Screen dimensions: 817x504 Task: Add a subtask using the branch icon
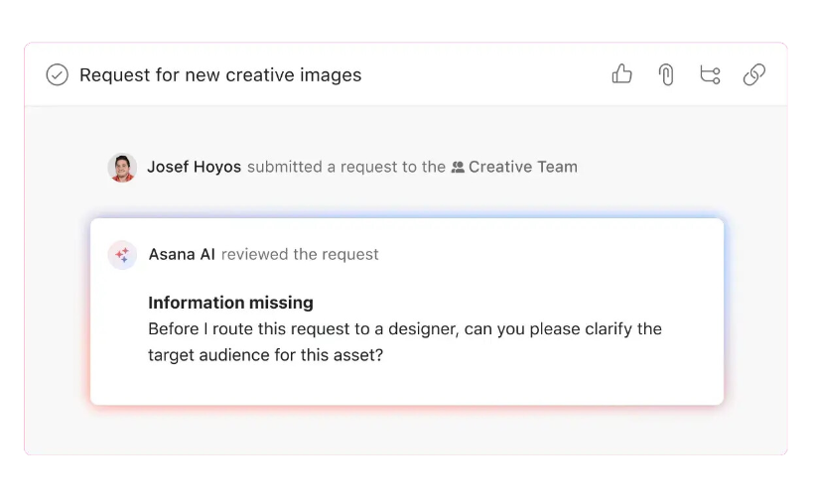(x=710, y=74)
